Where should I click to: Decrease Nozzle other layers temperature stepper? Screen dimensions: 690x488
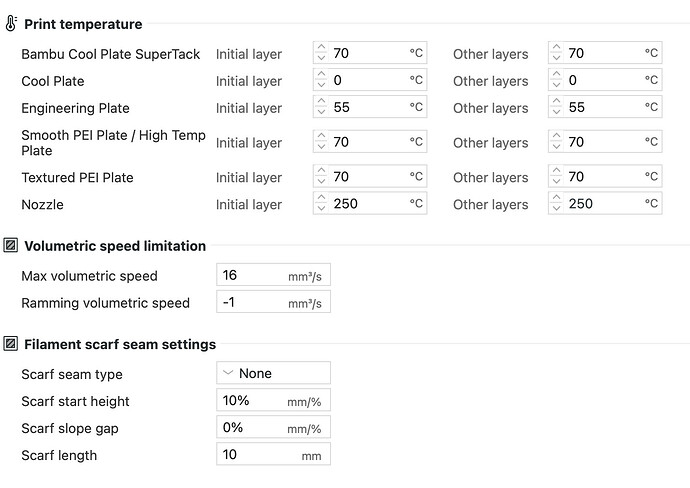pyautogui.click(x=556, y=209)
